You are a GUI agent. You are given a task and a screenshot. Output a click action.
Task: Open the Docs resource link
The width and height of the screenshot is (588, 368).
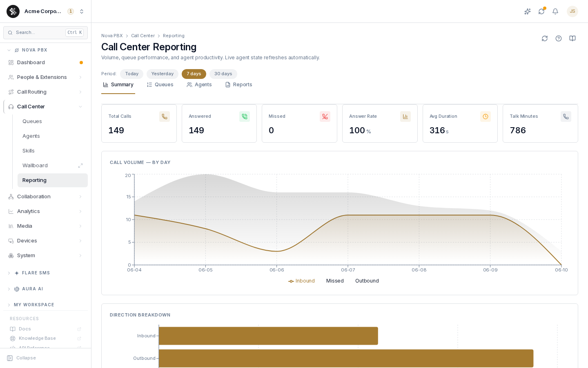45,329
